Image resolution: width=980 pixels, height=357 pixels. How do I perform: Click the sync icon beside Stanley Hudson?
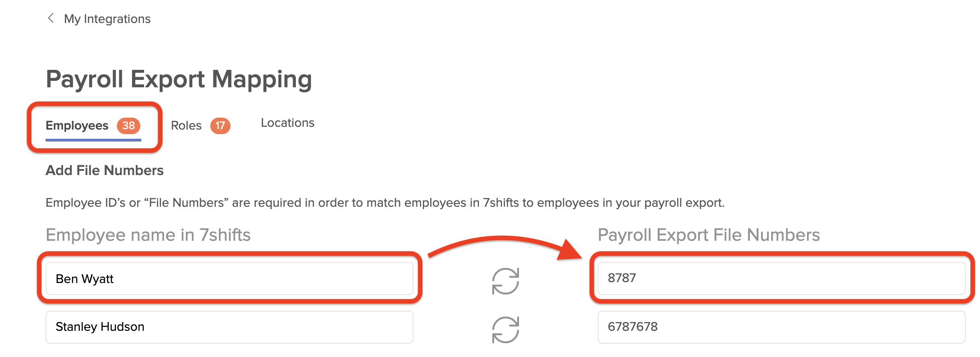tap(505, 329)
